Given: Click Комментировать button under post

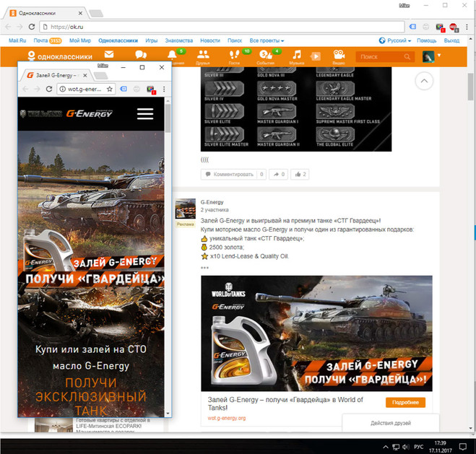Looking at the screenshot, I should [233, 174].
